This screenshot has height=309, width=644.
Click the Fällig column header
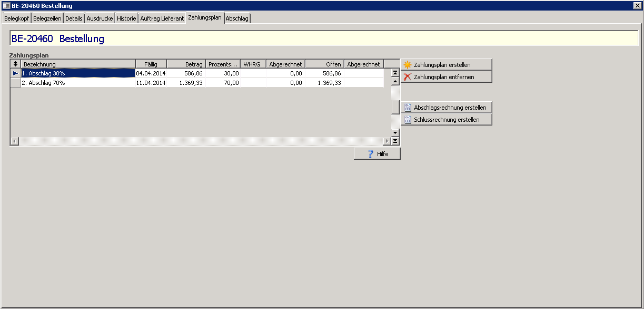click(x=151, y=64)
